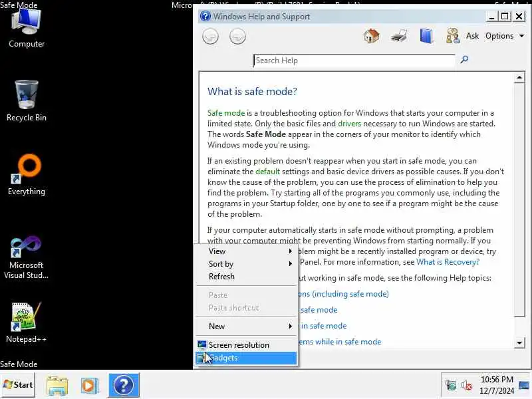This screenshot has width=532, height=399.
Task: Click the disabled Paste menu entry
Action: (246, 295)
